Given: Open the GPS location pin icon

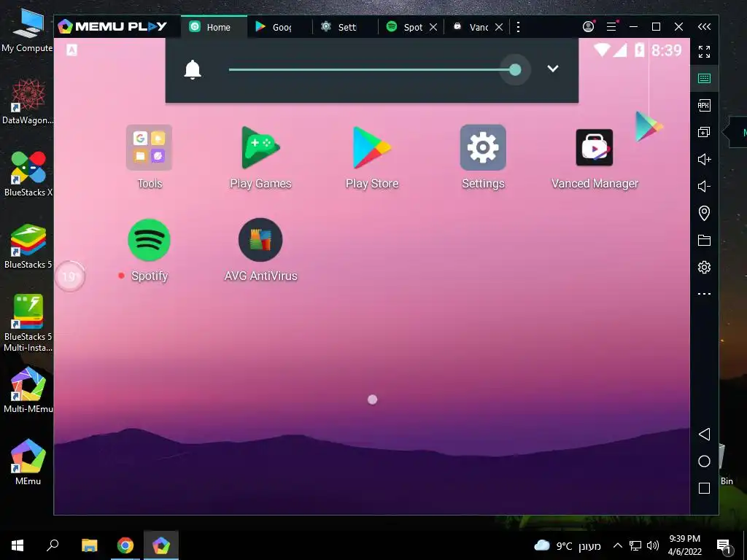Looking at the screenshot, I should [x=704, y=213].
